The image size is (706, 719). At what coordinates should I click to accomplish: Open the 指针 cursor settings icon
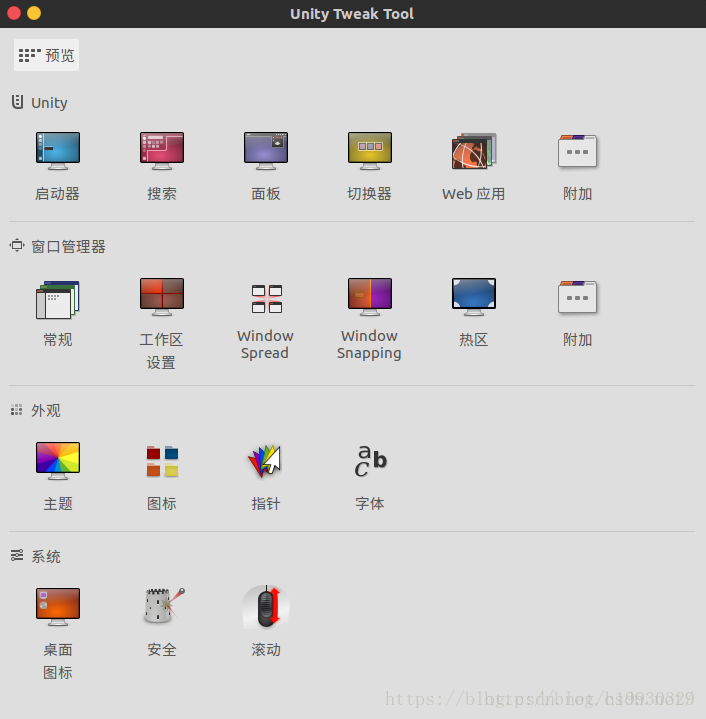(266, 461)
